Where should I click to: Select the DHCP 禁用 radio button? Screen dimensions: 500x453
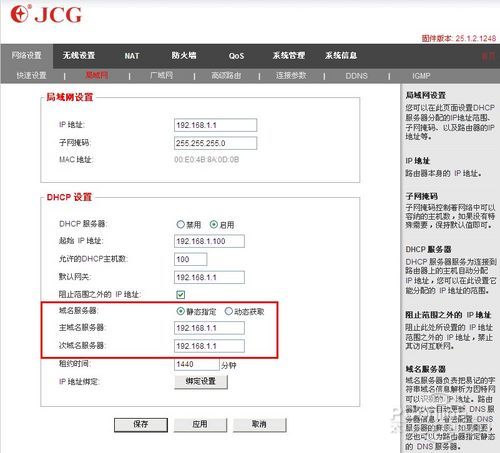[x=180, y=224]
